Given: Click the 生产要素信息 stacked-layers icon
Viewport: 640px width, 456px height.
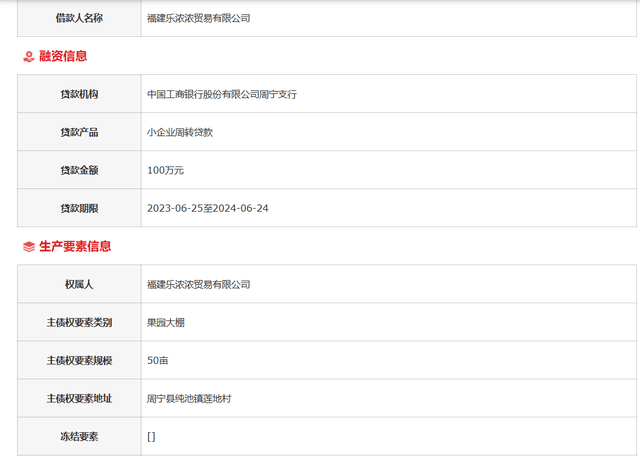Looking at the screenshot, I should point(29,247).
